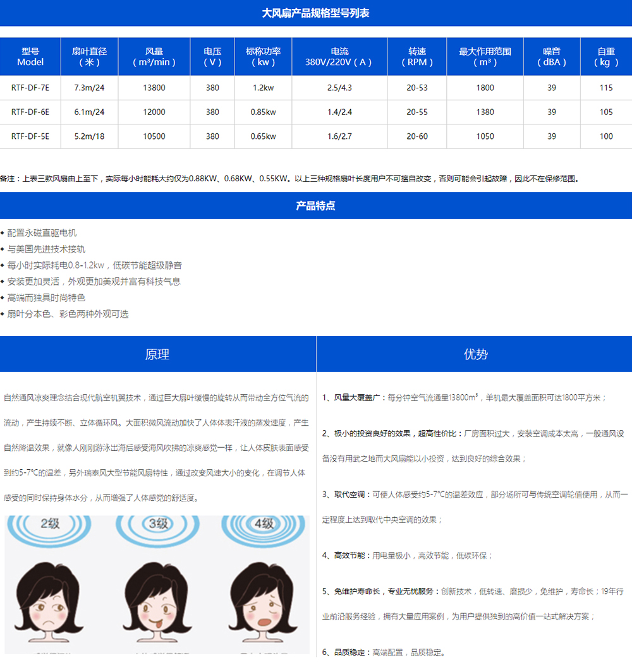Click the 3级 wind level badge
This screenshot has height=672, width=632.
point(158,524)
